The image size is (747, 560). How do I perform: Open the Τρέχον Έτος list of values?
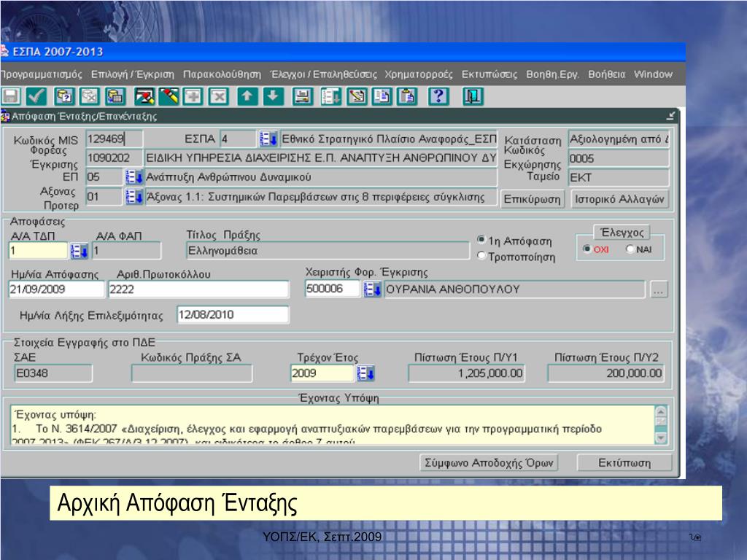(365, 373)
